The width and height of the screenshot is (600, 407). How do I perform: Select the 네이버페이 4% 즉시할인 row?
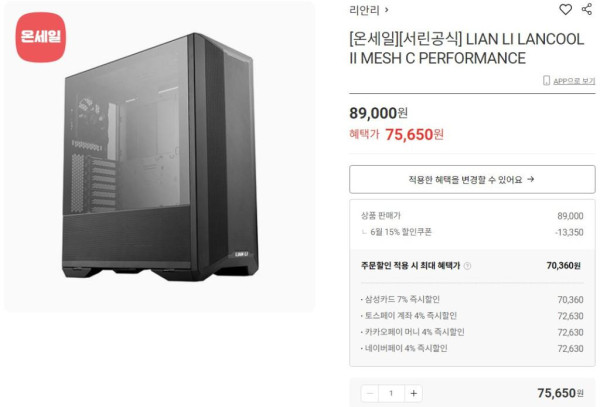pos(472,348)
